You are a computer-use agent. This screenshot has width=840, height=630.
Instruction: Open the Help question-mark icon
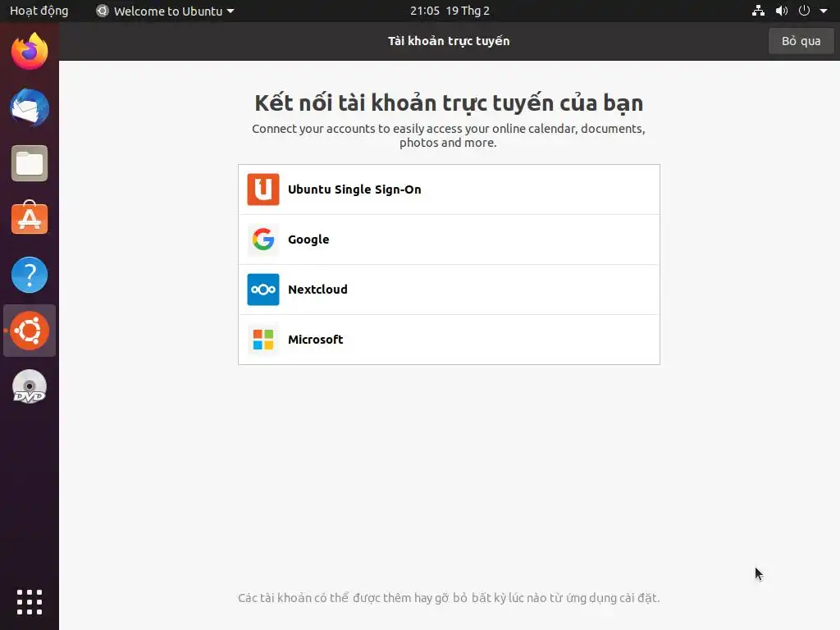click(x=30, y=275)
